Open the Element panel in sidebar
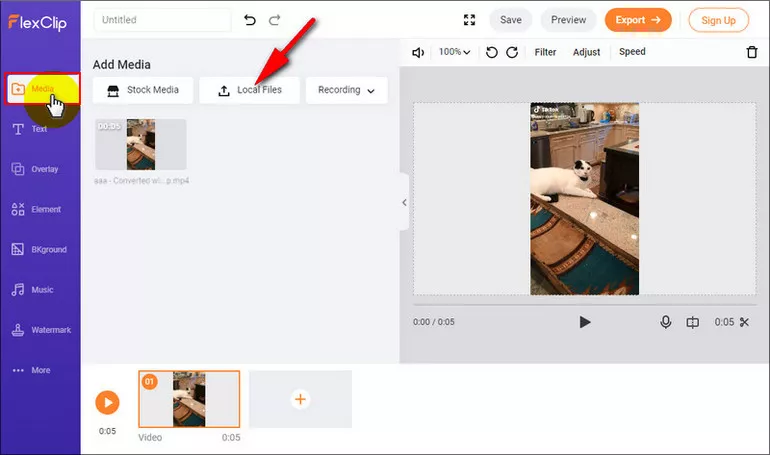 36,210
